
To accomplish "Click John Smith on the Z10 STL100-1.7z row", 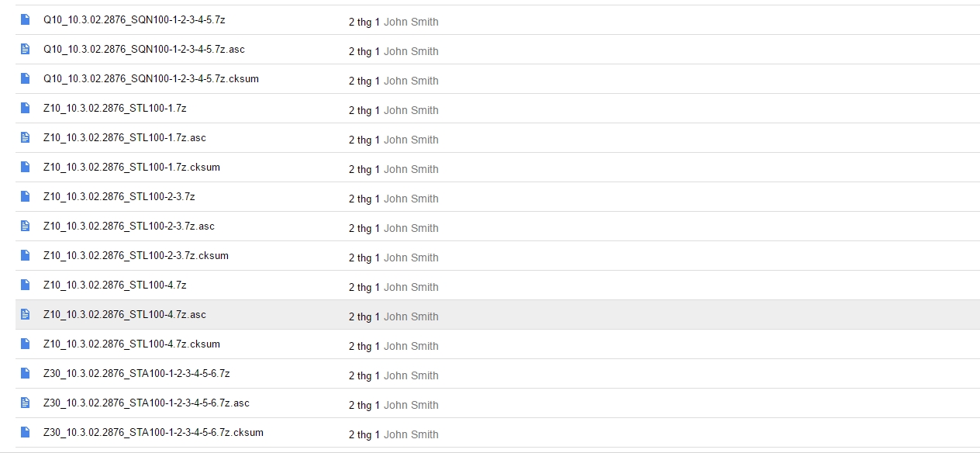I will 411,110.
